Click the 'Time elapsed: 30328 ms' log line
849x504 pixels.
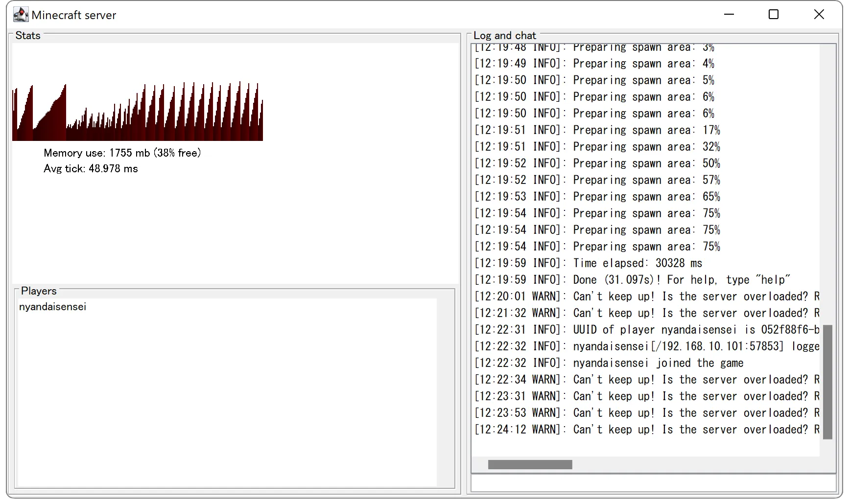[589, 263]
